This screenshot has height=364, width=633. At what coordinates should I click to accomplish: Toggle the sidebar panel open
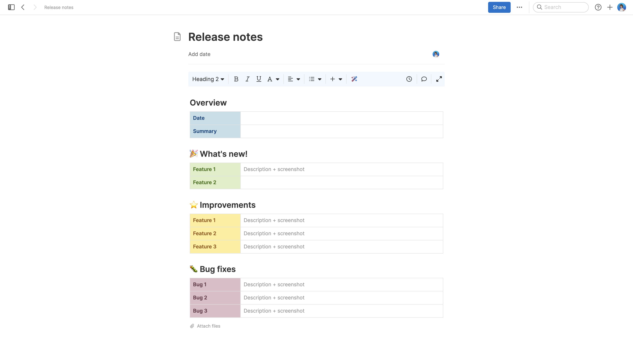tap(11, 7)
